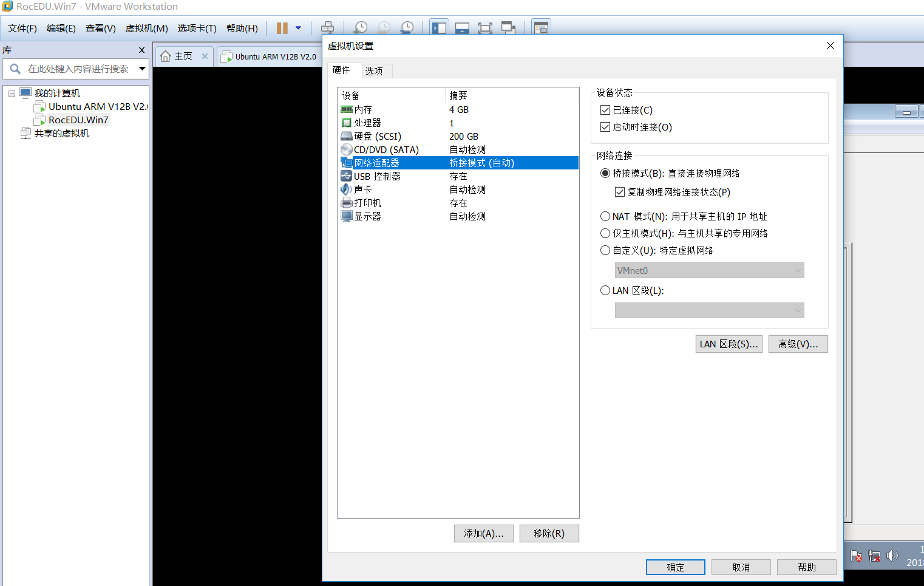
Task: Click the home icon on 主页 tab
Action: click(x=165, y=56)
